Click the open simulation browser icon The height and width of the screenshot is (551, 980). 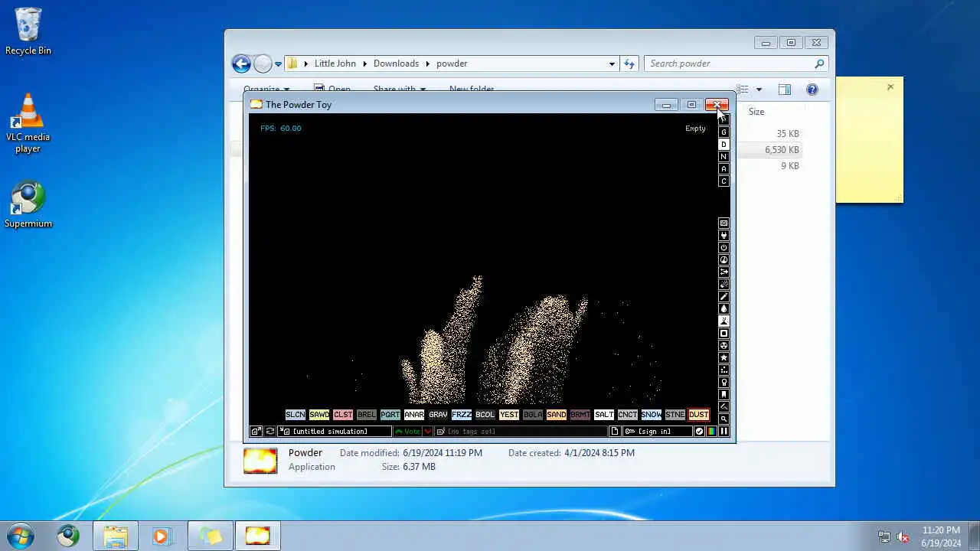pos(257,432)
